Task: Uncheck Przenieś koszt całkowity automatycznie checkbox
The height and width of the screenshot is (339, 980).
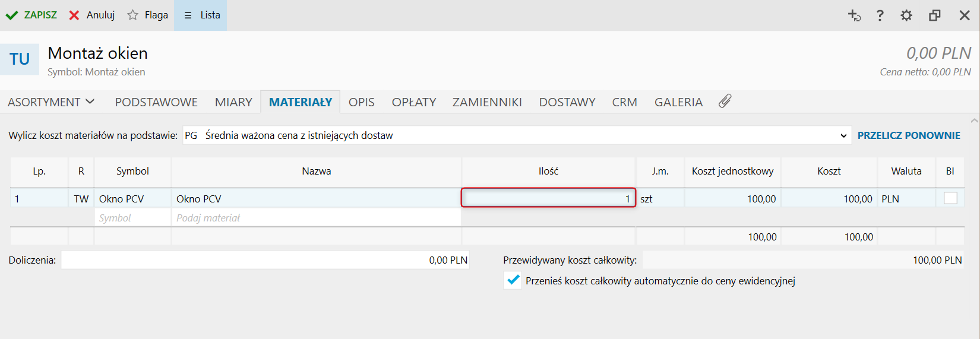Action: point(513,280)
